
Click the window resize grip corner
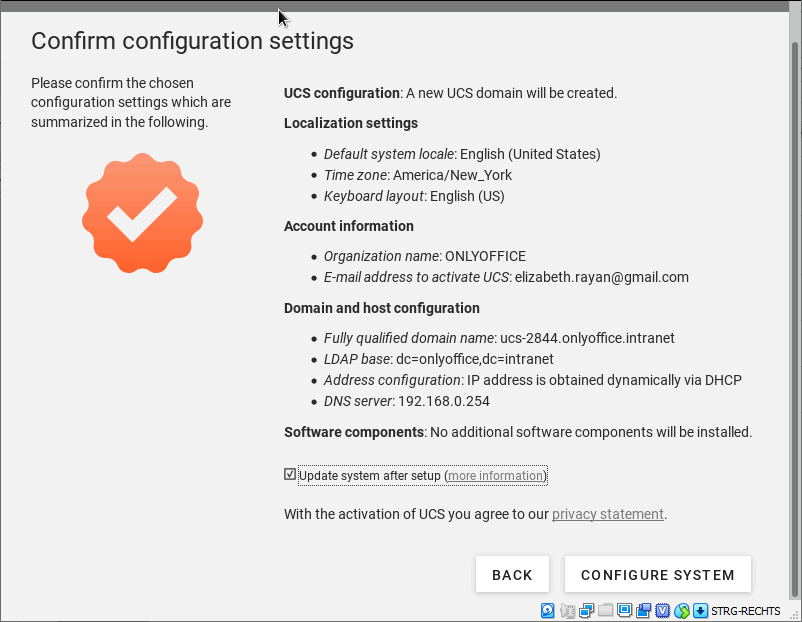pos(794,614)
